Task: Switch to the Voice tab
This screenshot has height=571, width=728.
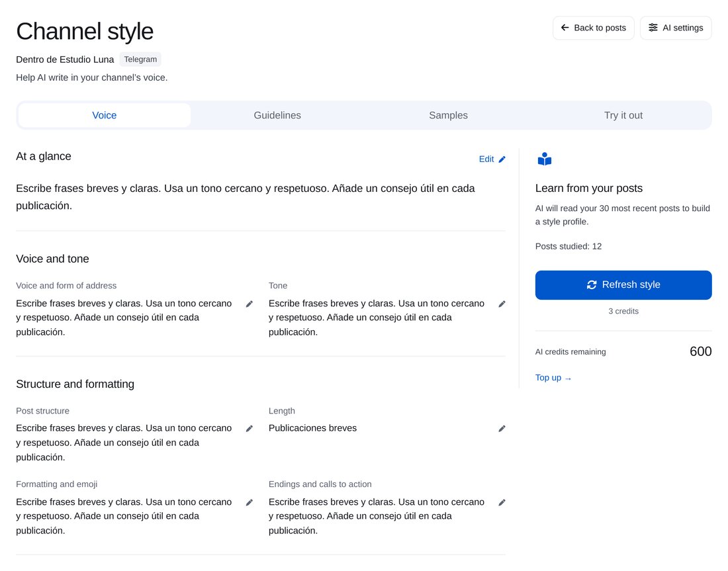Action: coord(105,115)
